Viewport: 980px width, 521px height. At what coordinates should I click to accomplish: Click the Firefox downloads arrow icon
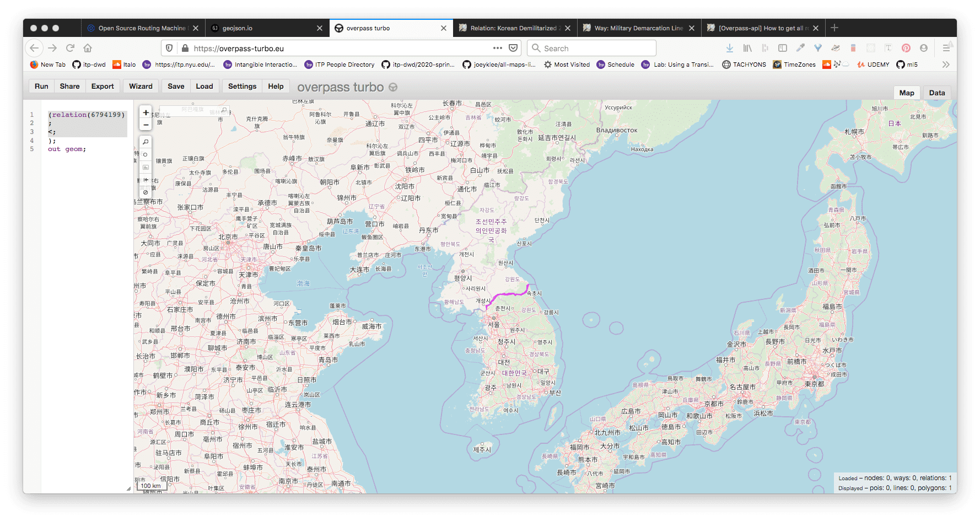(729, 49)
